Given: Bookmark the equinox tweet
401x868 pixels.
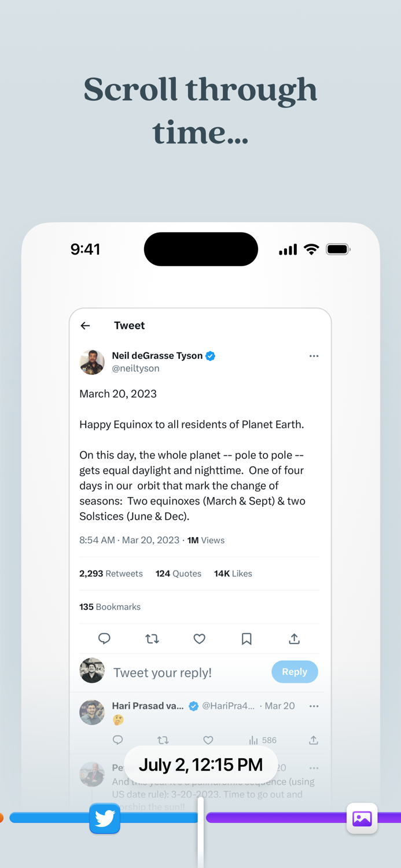Looking at the screenshot, I should (247, 639).
